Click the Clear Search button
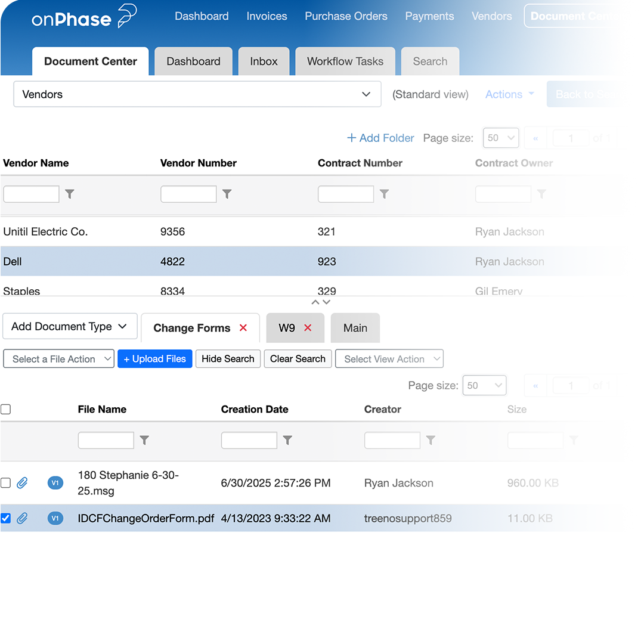Image resolution: width=644 pixels, height=644 pixels. coord(298,359)
